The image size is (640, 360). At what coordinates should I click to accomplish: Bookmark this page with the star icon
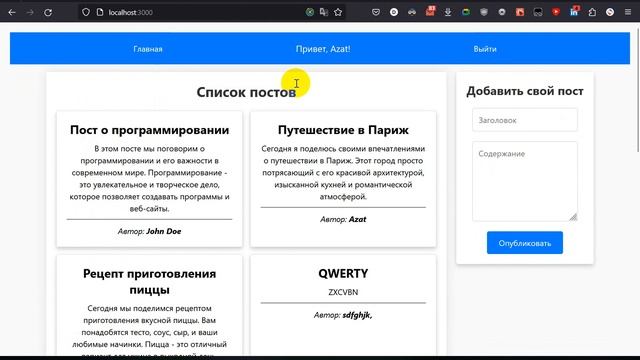coord(338,12)
